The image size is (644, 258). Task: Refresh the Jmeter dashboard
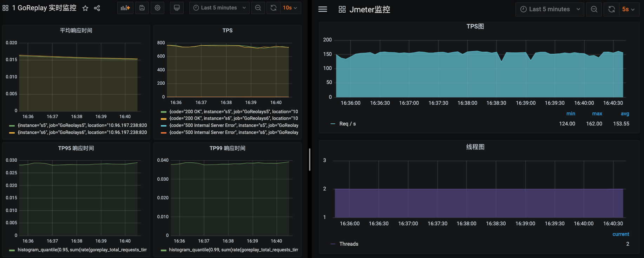click(612, 9)
